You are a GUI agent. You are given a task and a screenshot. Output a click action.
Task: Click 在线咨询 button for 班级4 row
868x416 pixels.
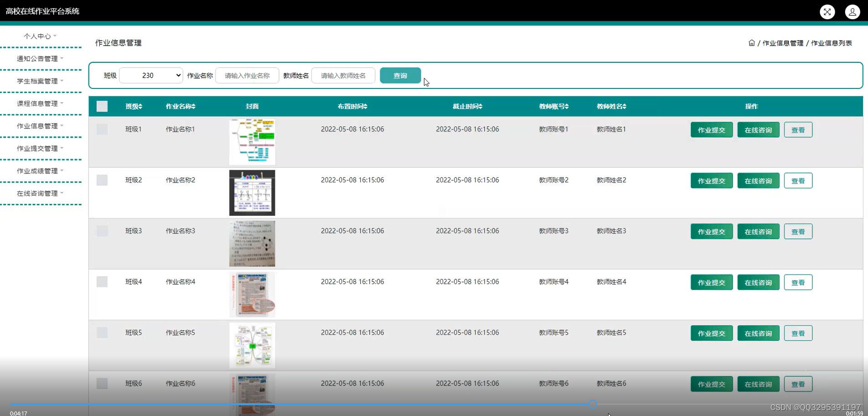click(x=759, y=282)
